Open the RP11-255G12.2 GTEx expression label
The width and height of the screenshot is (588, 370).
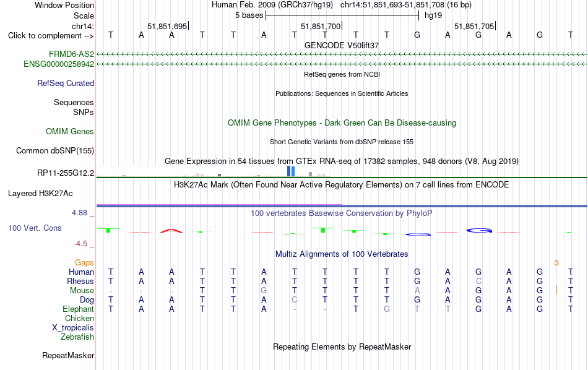coord(66,173)
